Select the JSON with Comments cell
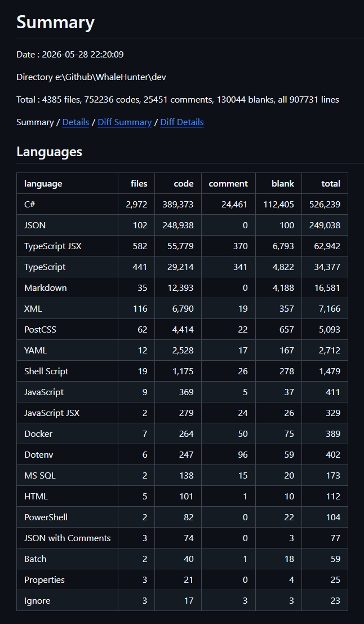Screen dimensions: 364x624 pos(67,538)
